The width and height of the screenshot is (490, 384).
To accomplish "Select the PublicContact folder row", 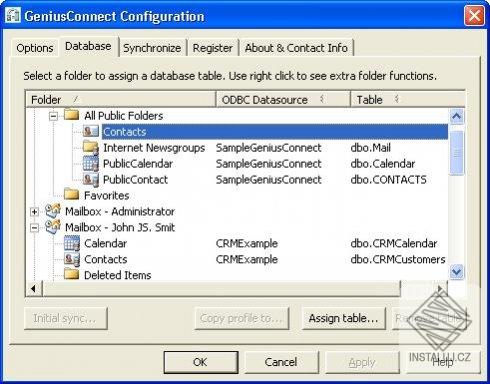I will coord(135,179).
